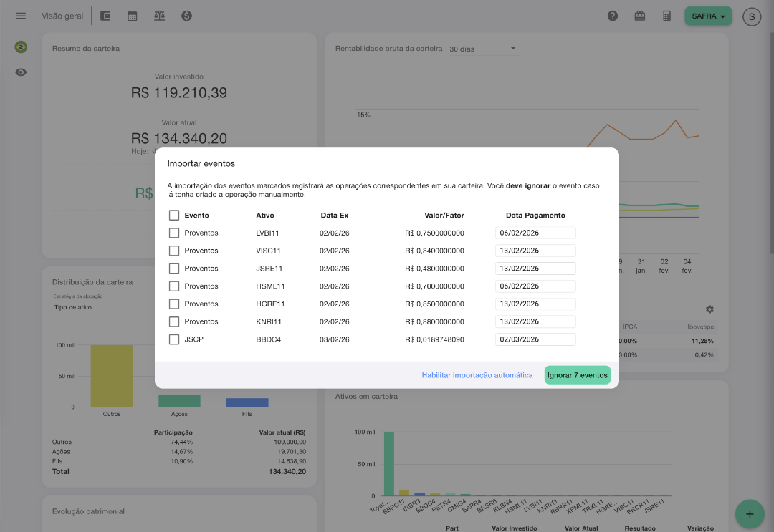
Task: Open the gift box icon
Action: (x=640, y=16)
